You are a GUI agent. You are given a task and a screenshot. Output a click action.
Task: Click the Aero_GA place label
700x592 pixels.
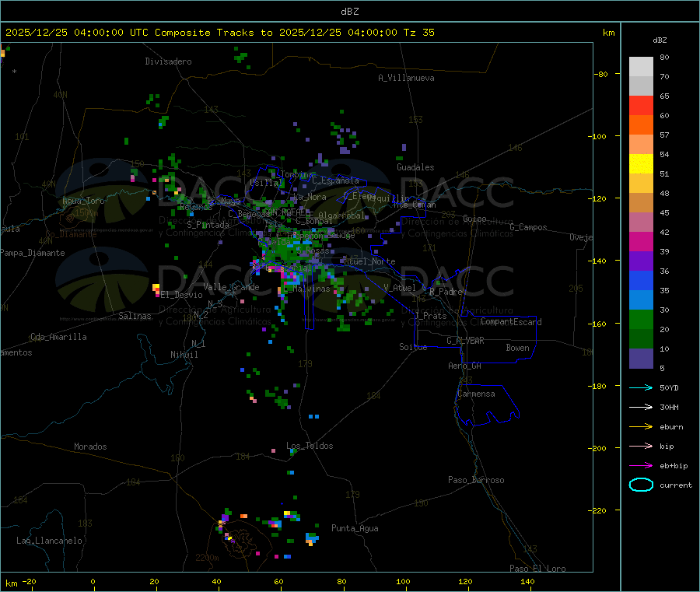(465, 366)
